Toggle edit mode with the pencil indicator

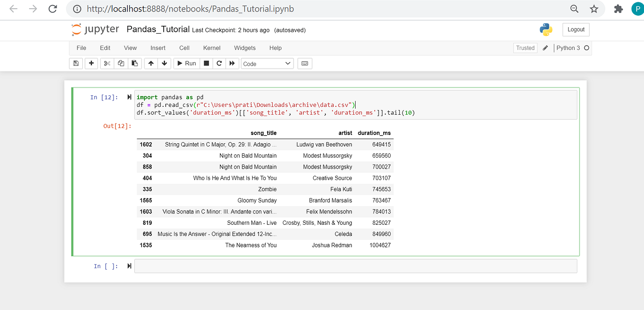[546, 47]
